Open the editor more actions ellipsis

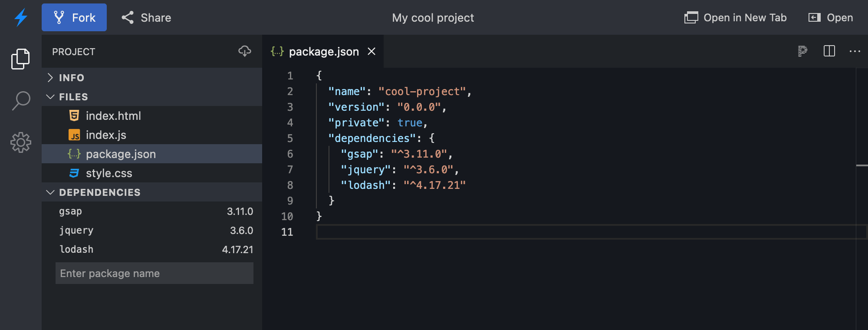(x=855, y=51)
